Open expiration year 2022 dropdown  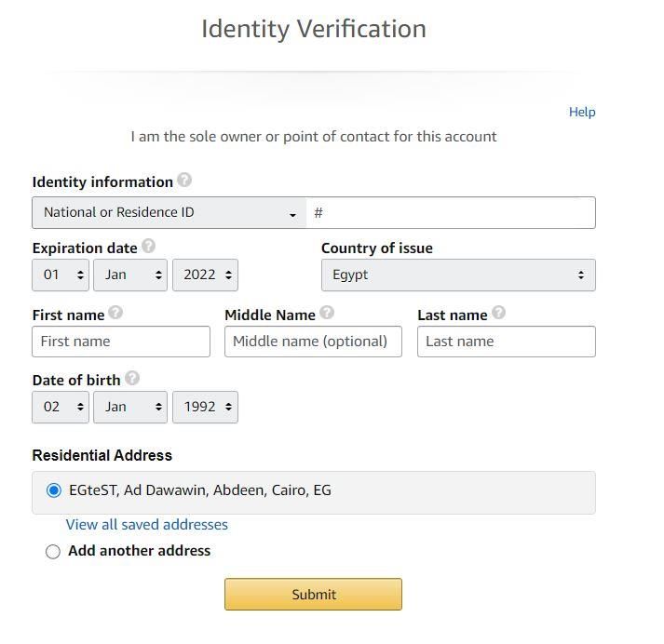pyautogui.click(x=206, y=275)
